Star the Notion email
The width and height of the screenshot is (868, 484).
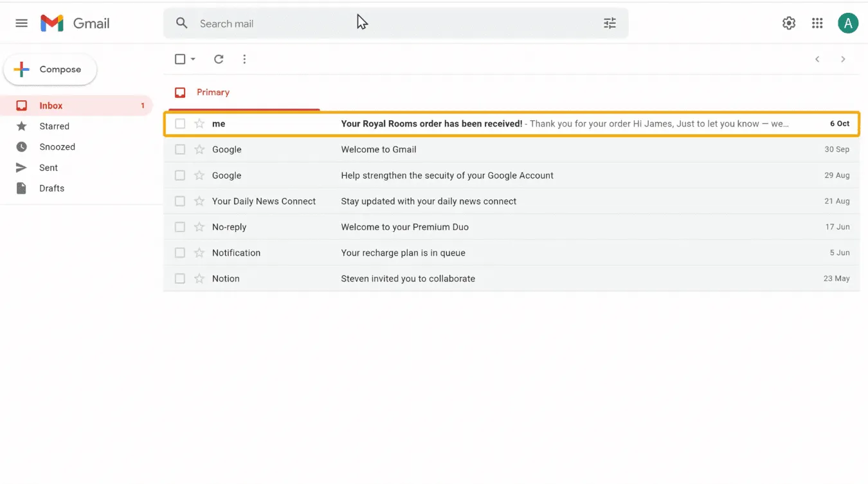pos(199,278)
